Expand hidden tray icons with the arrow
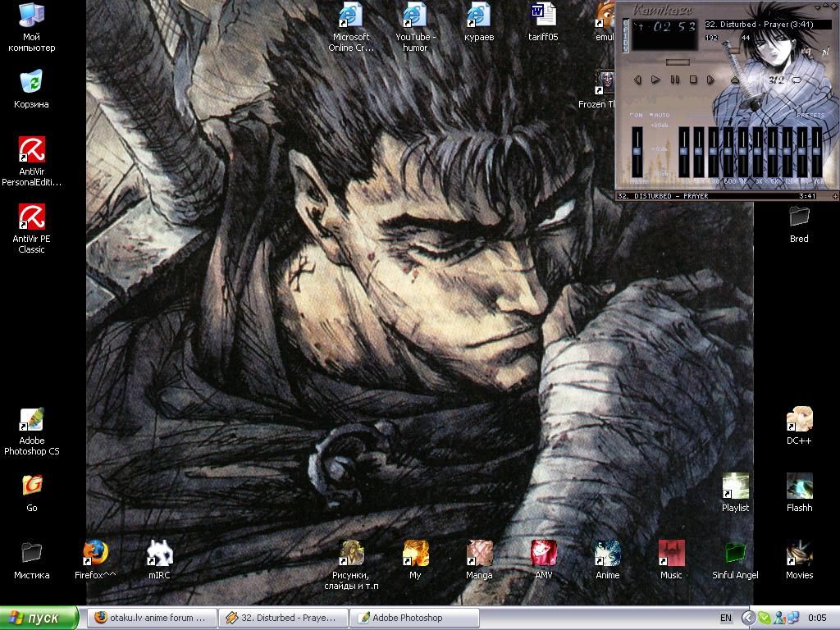Viewport: 840px width, 630px height. pyautogui.click(x=748, y=618)
